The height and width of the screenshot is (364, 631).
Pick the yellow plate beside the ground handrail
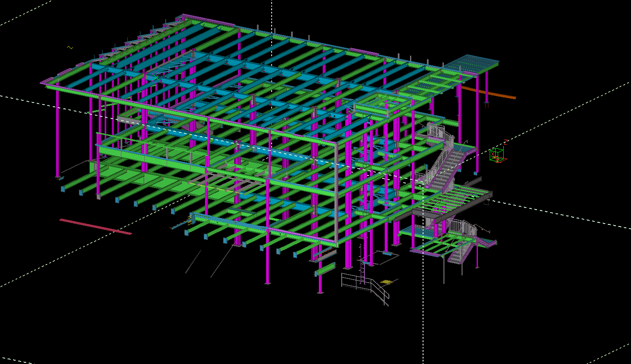point(386,281)
